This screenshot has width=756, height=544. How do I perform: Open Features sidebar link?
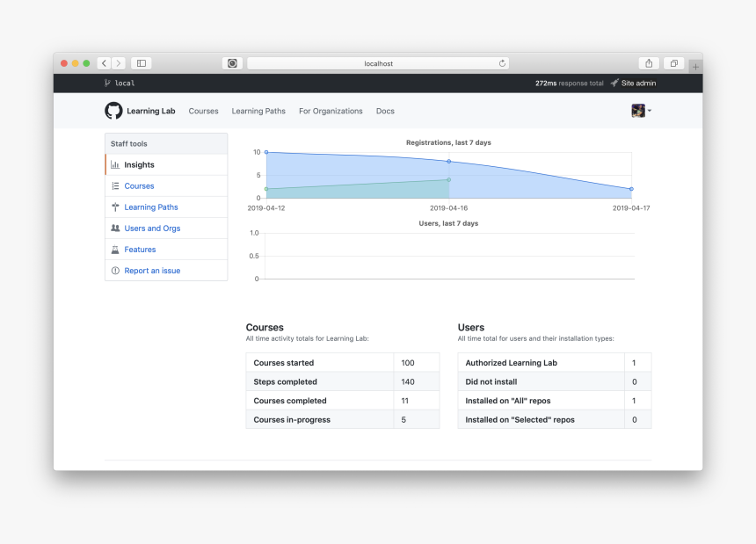tap(166, 250)
